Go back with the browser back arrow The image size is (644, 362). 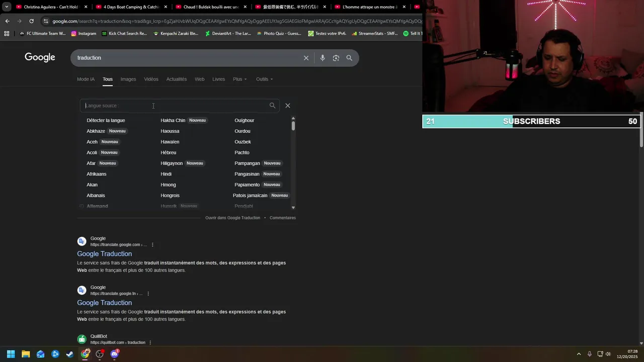click(7, 21)
